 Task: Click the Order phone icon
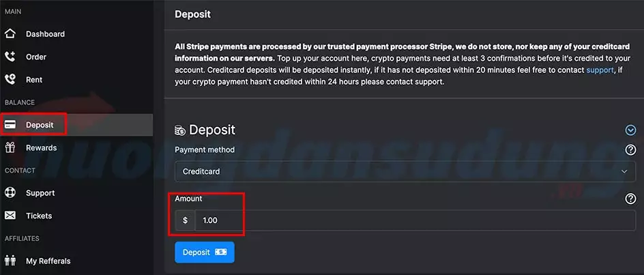10,57
